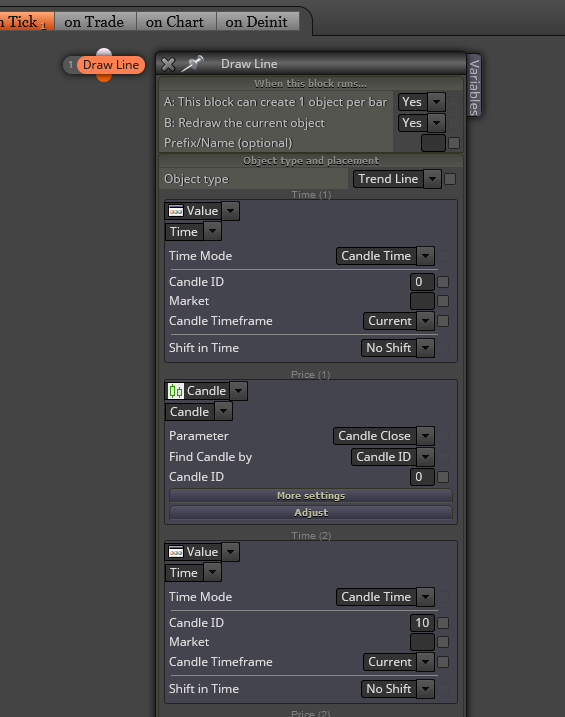The width and height of the screenshot is (565, 717).
Task: Click the Candle ID field showing 10
Action: pos(422,623)
